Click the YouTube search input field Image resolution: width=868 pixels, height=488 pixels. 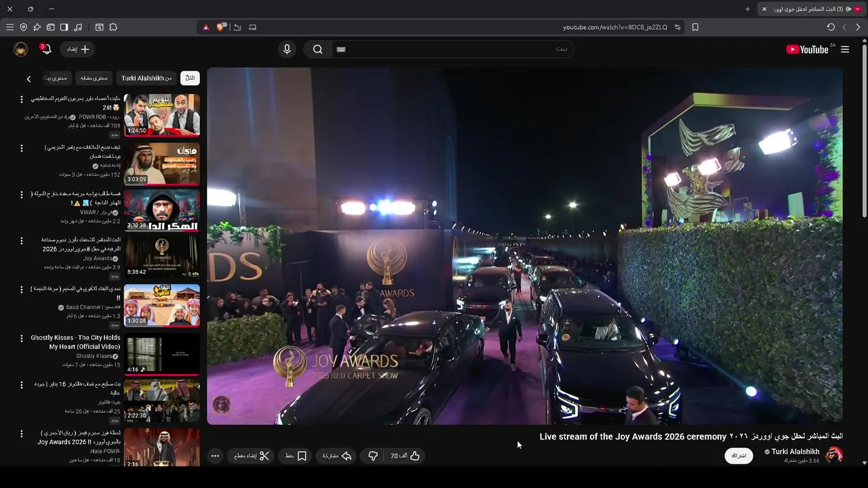(452, 49)
